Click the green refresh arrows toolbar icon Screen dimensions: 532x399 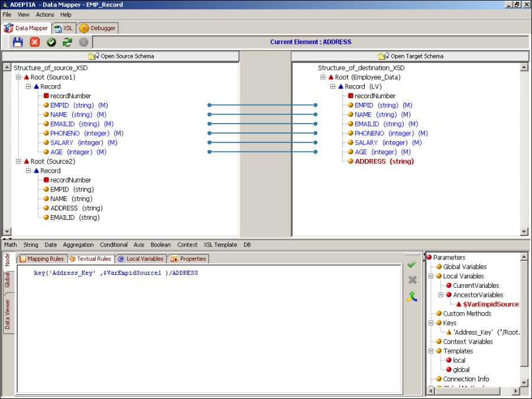67,42
